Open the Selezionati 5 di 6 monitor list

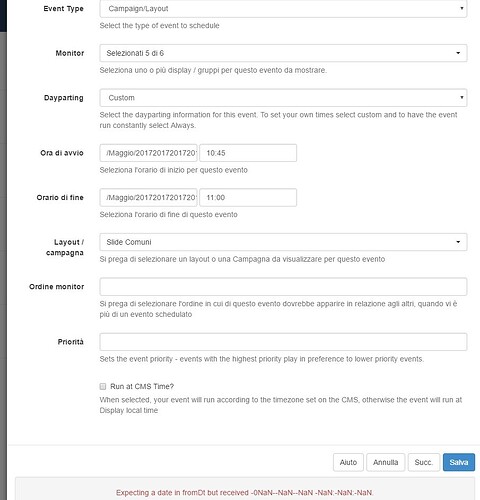click(283, 53)
